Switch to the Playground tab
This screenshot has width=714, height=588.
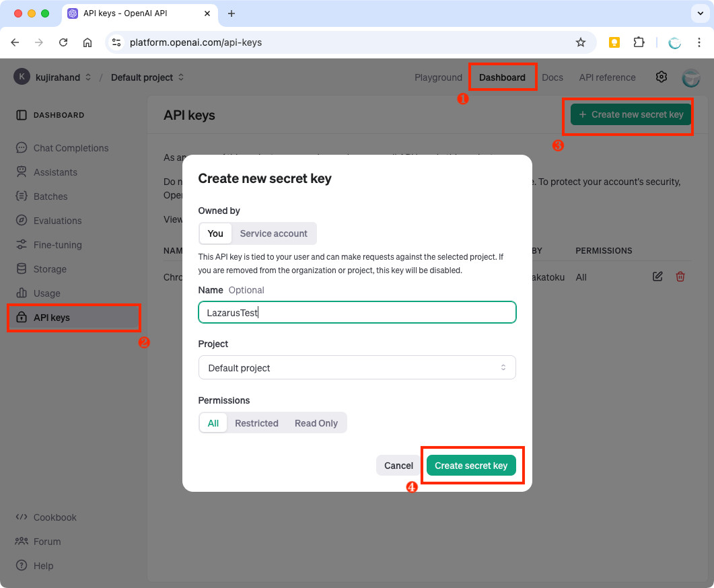[x=438, y=77]
